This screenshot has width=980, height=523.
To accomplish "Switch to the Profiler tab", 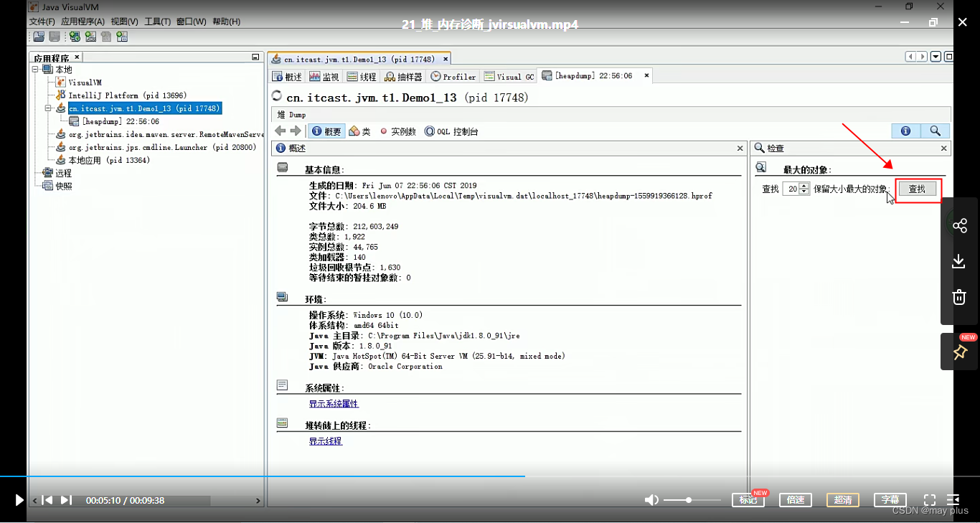I will (x=453, y=77).
